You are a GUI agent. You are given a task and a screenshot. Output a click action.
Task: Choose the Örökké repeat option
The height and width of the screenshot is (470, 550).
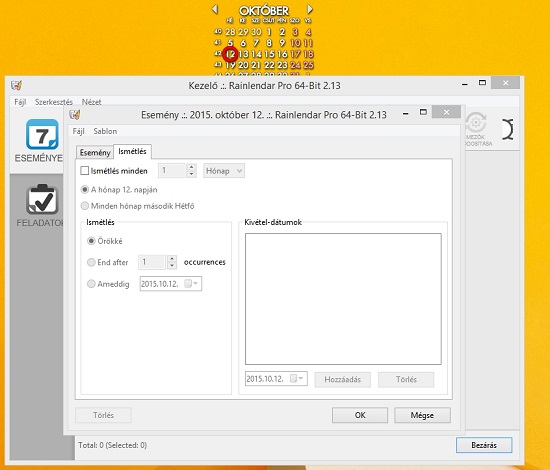[x=91, y=241]
